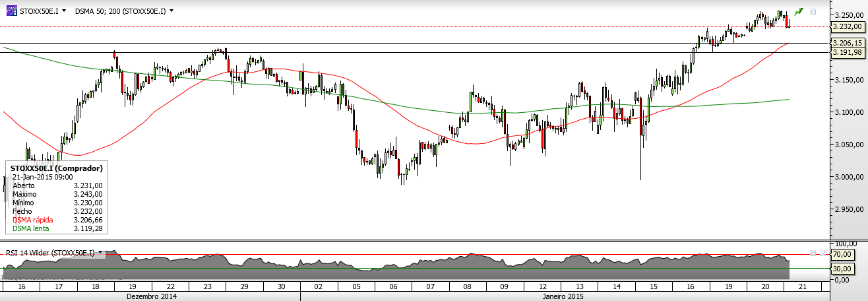Click the RSI panel close icon
This screenshot has width=868, height=301.
822,253
